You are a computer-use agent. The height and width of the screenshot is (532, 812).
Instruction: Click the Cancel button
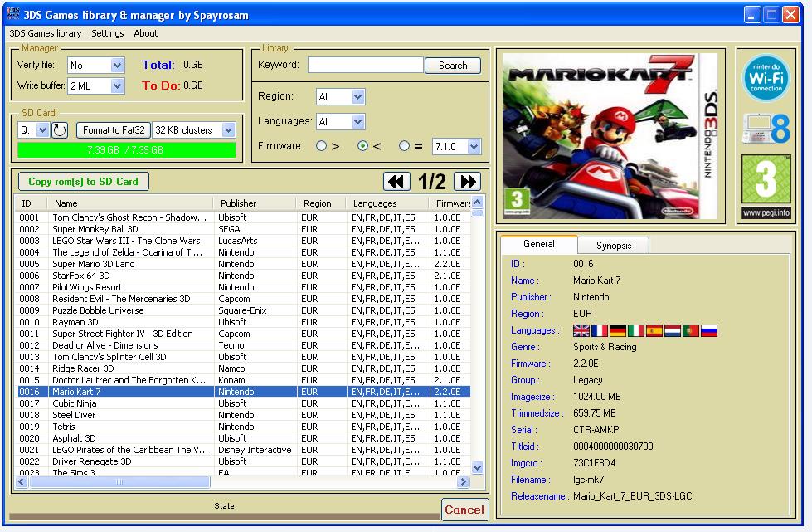464,510
